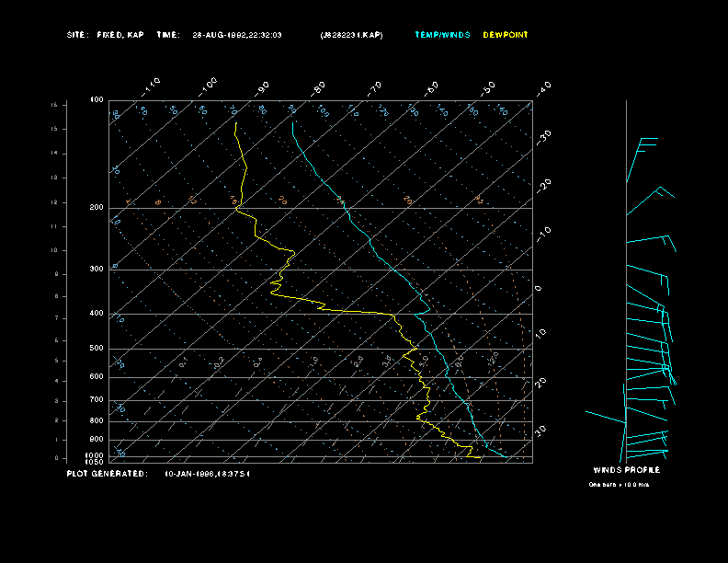
Task: Click the SITE: header label
Action: (77, 35)
